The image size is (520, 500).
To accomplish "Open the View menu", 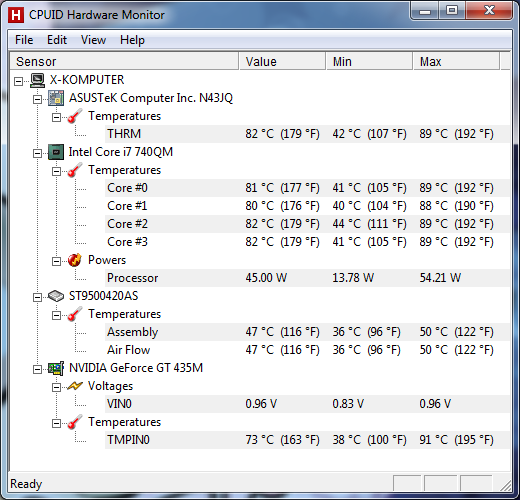I will point(93,40).
